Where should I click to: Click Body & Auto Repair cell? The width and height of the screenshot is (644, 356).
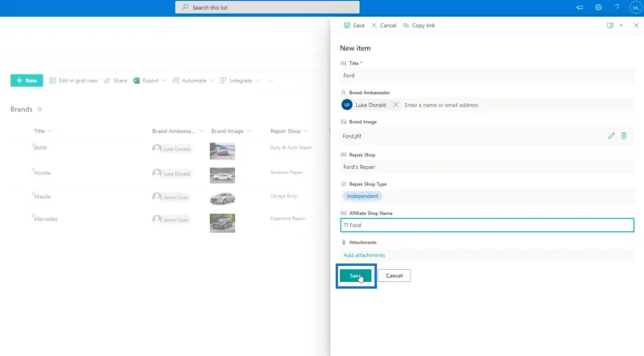tap(291, 147)
